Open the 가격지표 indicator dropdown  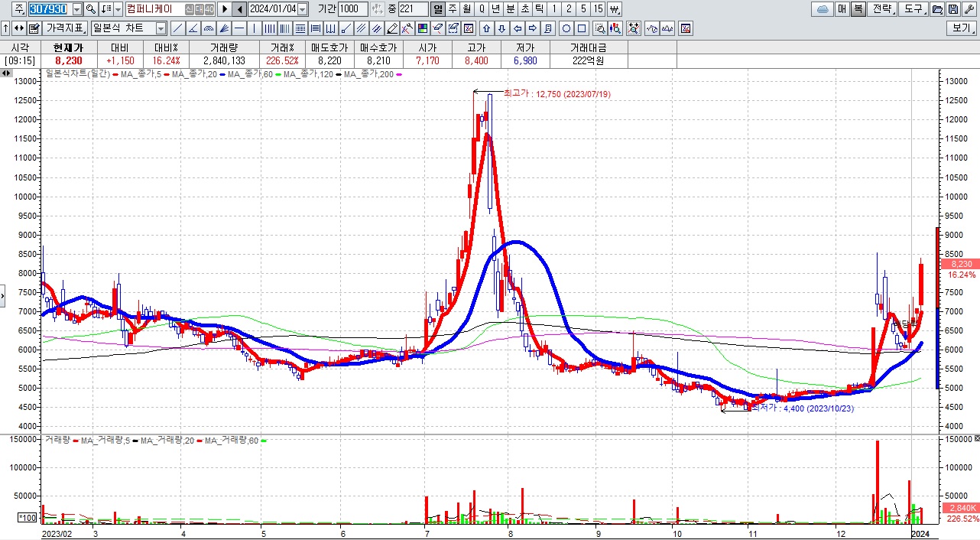click(64, 28)
